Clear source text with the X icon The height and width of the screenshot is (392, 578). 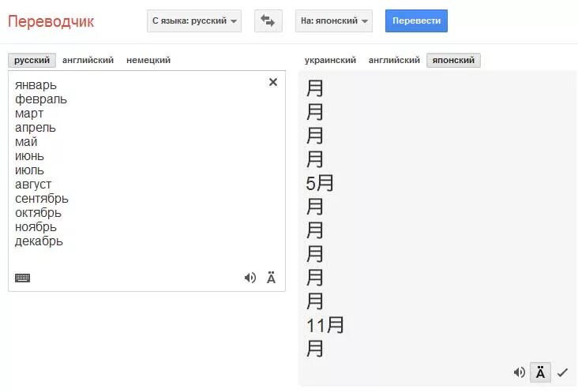[x=273, y=82]
